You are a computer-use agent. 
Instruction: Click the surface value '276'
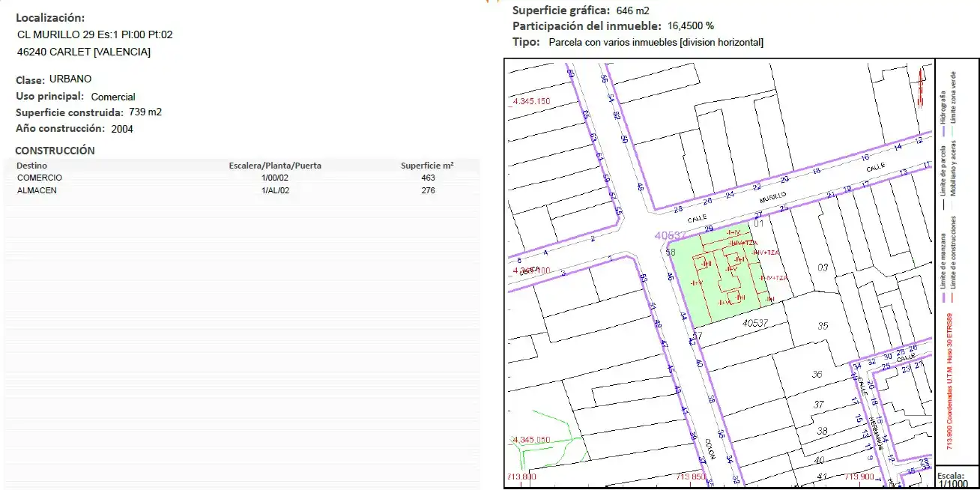click(x=428, y=190)
